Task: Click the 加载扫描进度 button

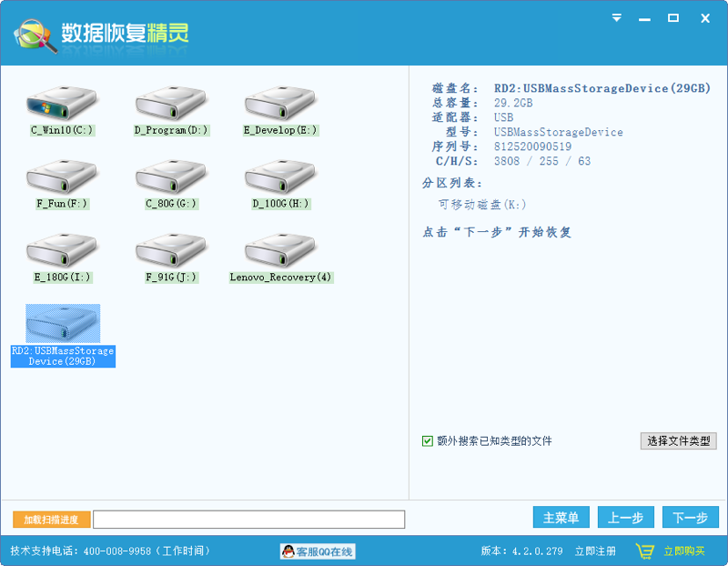Action: pyautogui.click(x=52, y=520)
